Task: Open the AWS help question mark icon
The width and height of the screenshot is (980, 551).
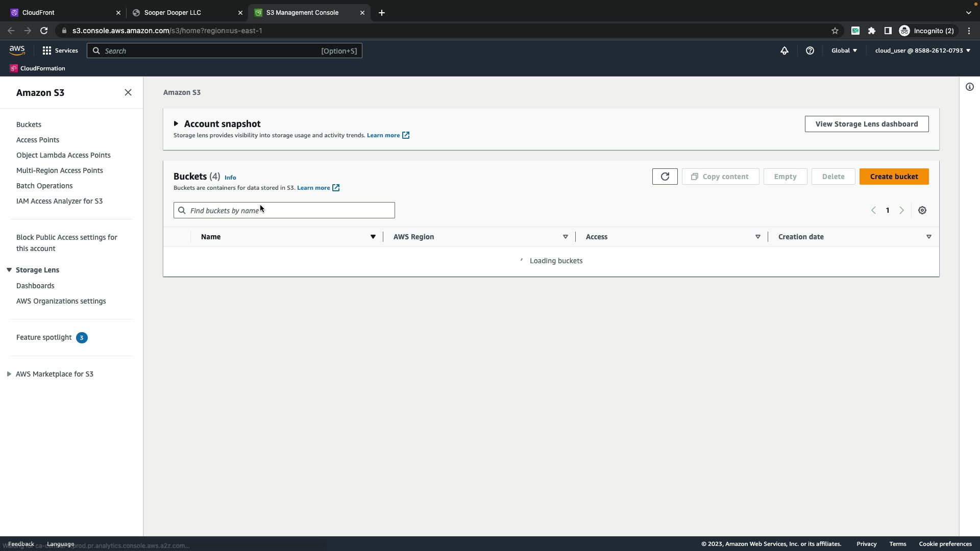Action: tap(810, 51)
